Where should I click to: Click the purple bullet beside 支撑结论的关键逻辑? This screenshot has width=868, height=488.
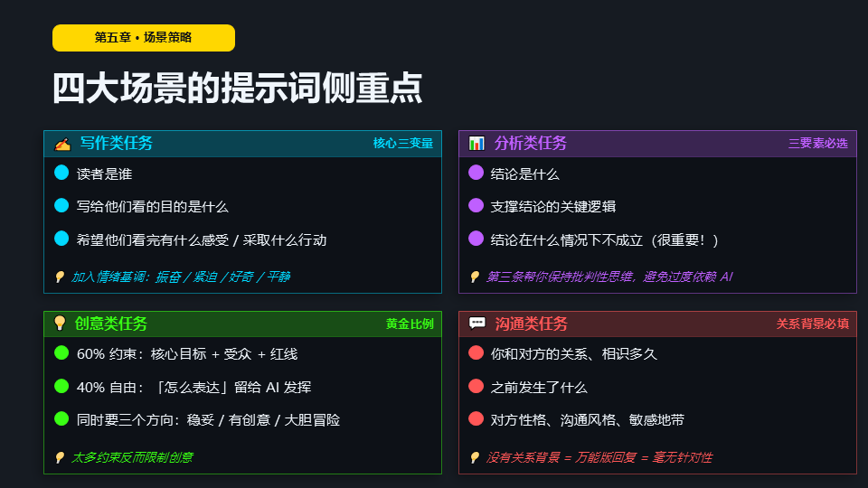[476, 206]
